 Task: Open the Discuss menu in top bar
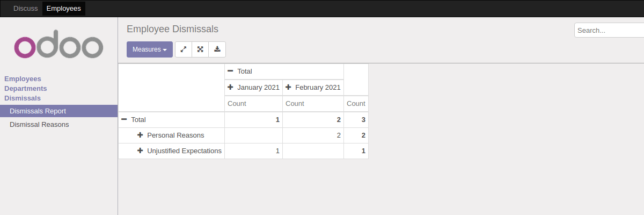pyautogui.click(x=26, y=9)
